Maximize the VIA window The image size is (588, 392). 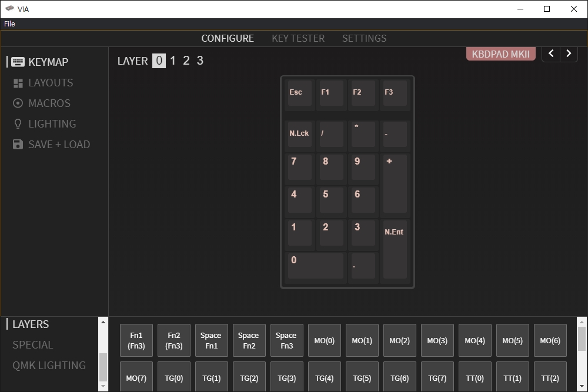point(547,9)
